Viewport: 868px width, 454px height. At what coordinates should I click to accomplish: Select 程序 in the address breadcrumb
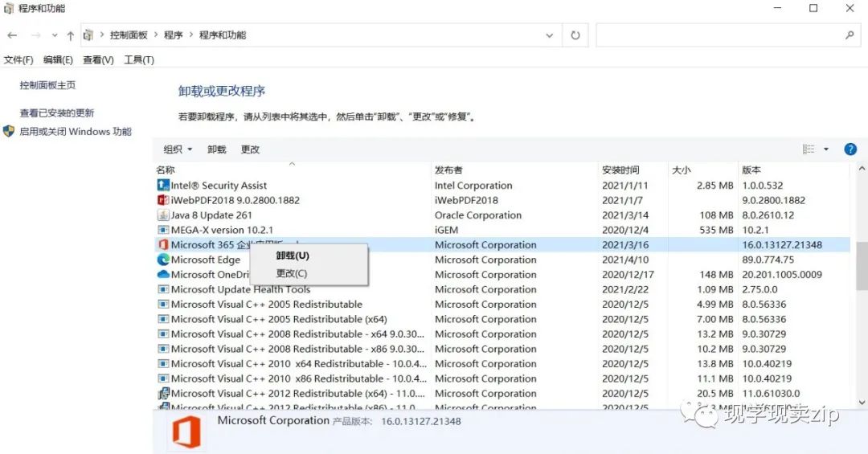tap(174, 35)
